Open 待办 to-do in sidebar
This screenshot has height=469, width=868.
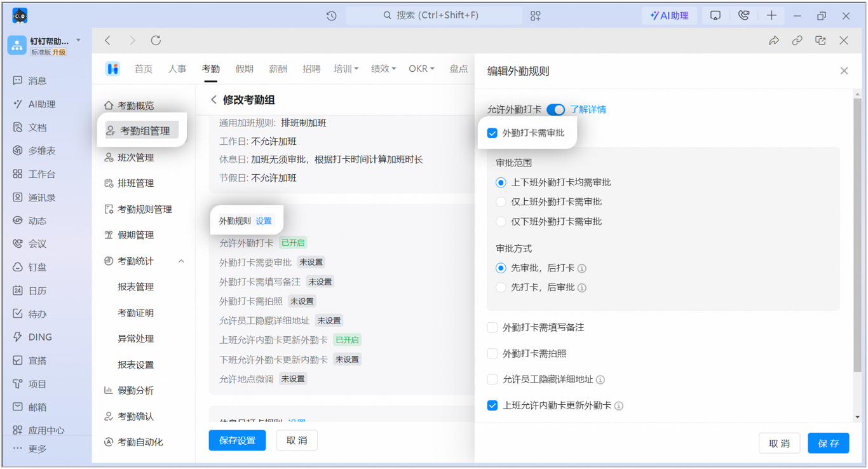[x=18, y=313]
